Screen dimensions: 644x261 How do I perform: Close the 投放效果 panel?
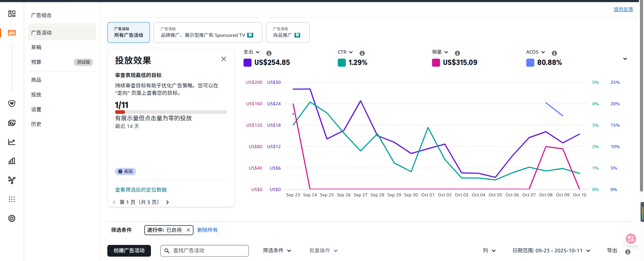point(224,59)
